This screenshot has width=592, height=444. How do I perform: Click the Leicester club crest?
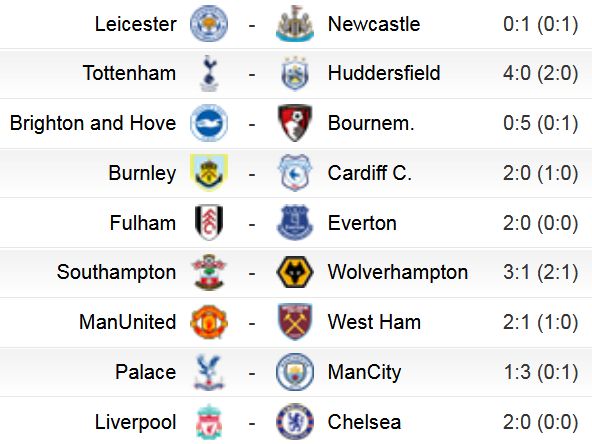click(209, 23)
